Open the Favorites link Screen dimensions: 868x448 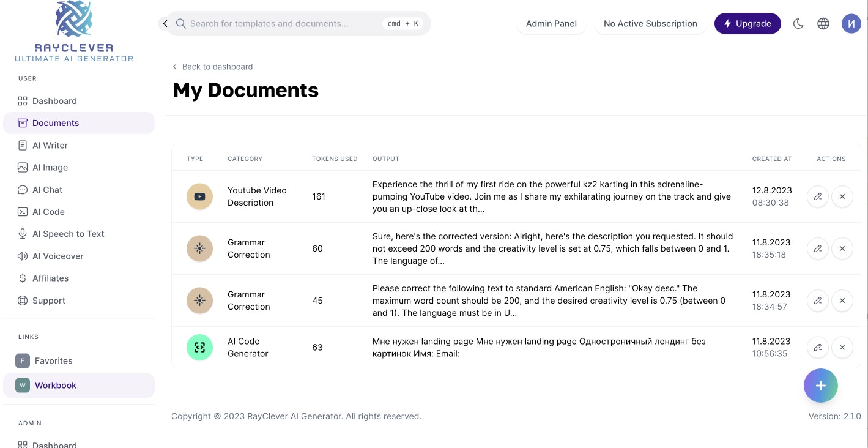(x=79, y=360)
